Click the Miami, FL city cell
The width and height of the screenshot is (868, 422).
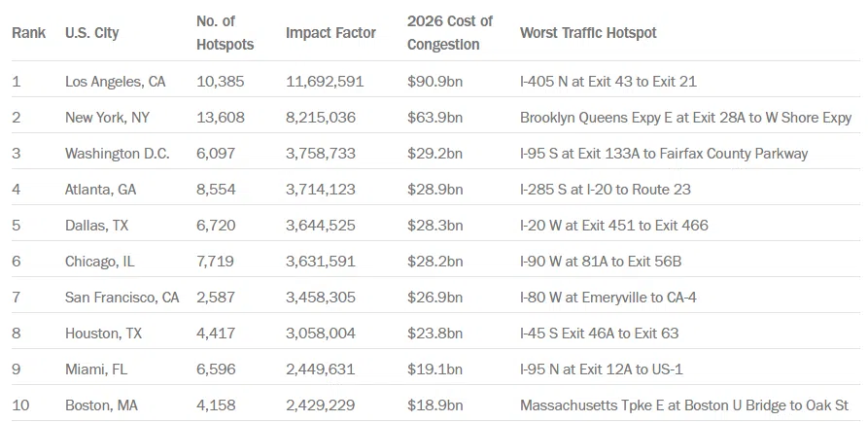pyautogui.click(x=94, y=369)
